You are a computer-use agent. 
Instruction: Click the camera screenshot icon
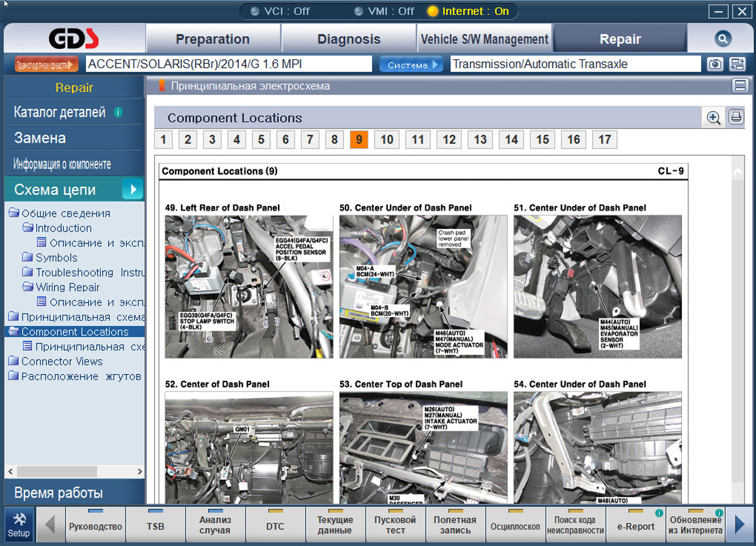(715, 64)
